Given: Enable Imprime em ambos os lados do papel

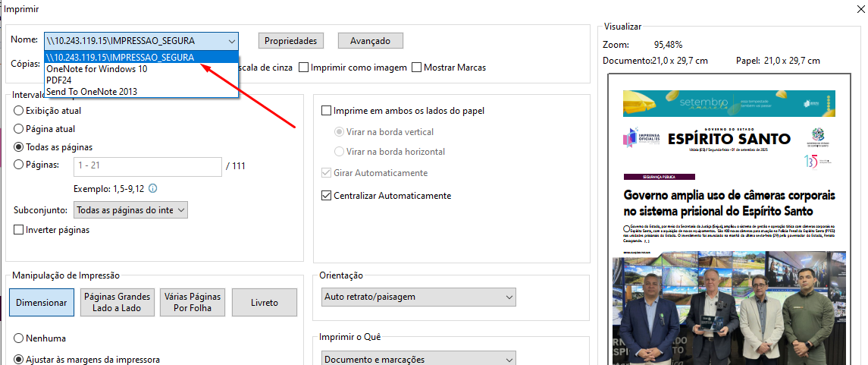Looking at the screenshot, I should [x=327, y=111].
